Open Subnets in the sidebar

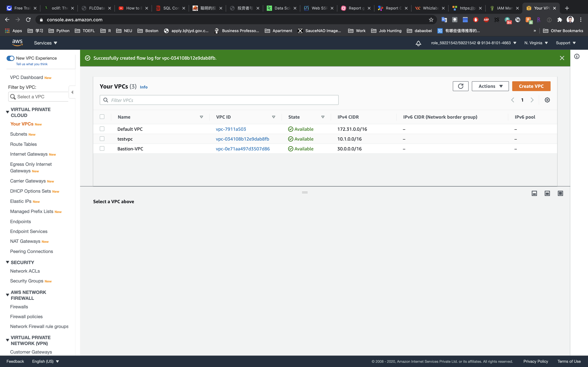coord(19,134)
